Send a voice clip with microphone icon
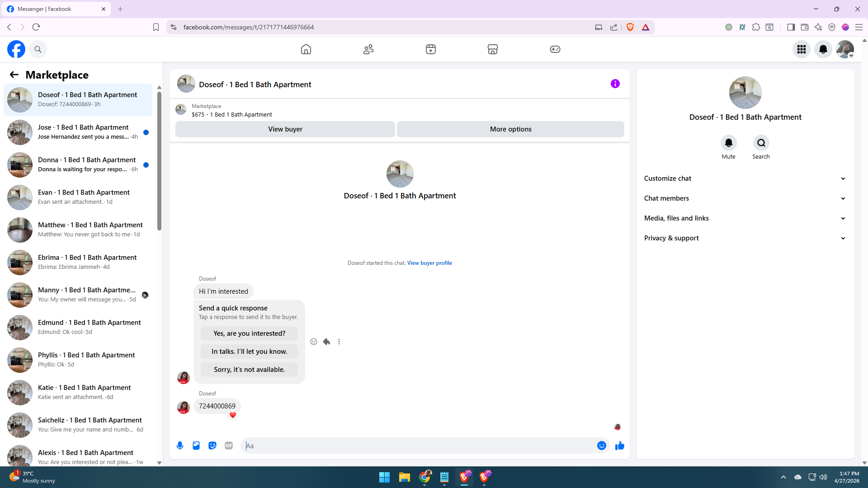This screenshot has height=488, width=868. tap(180, 446)
